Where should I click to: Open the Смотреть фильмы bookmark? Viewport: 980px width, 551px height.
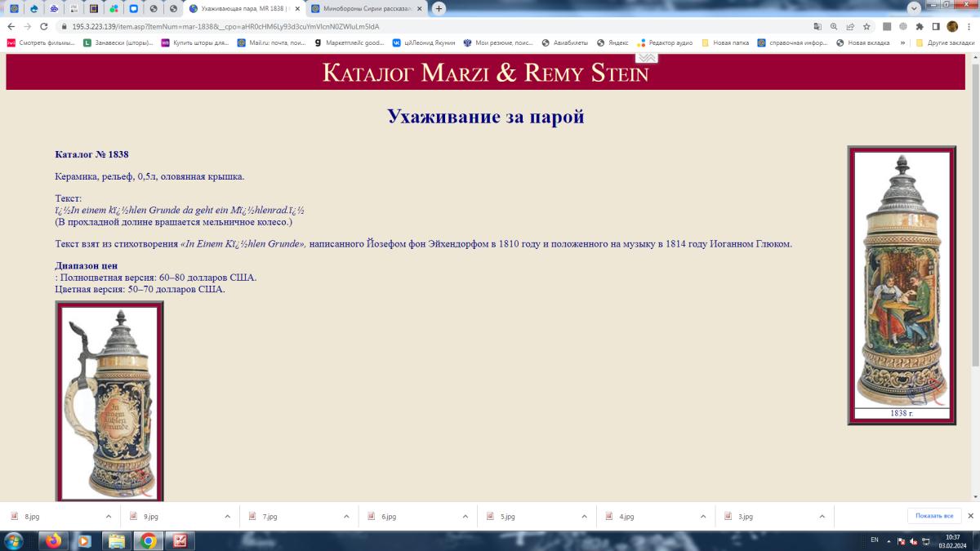click(41, 42)
